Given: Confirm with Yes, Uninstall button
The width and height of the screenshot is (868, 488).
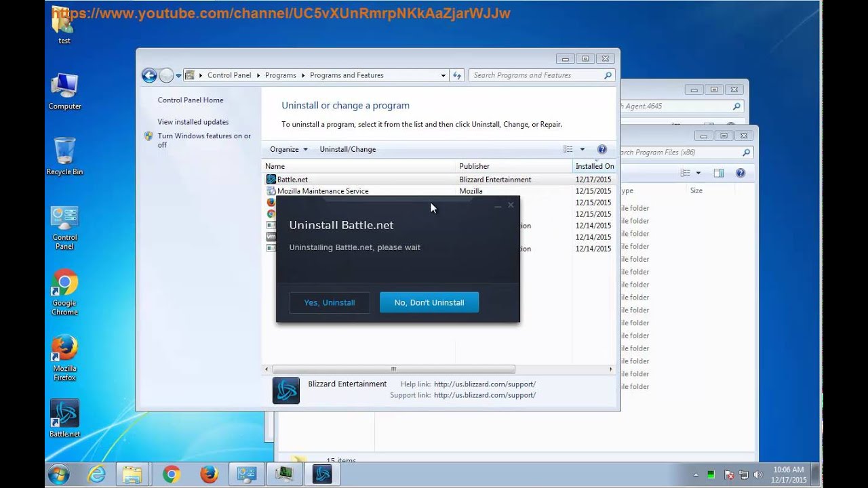Looking at the screenshot, I should [x=330, y=302].
